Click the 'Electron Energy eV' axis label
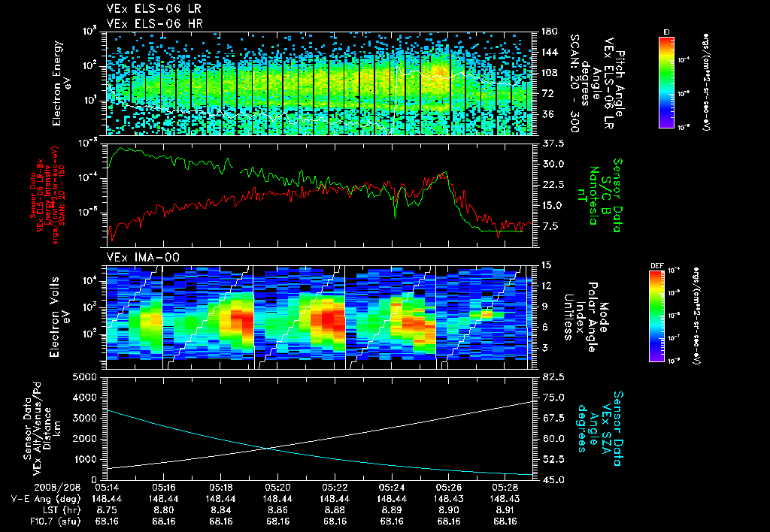770x532 pixels. click(62, 83)
